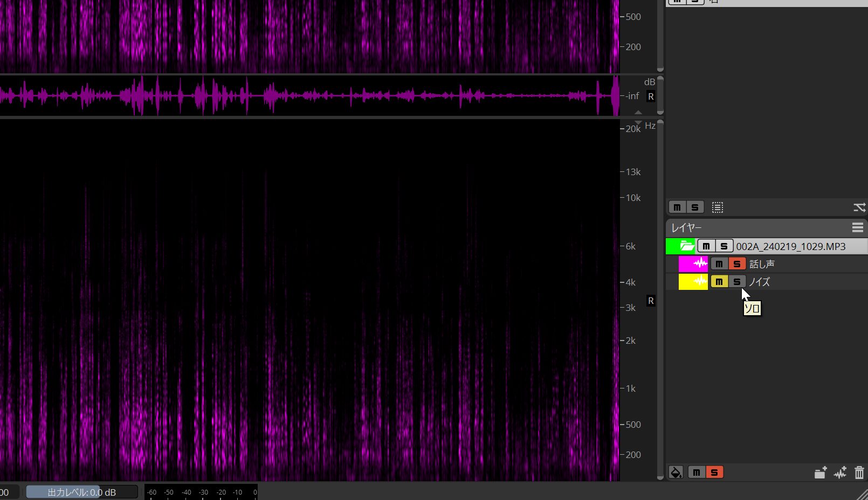Screen dimensions: 868x500
Task: Click the 1k label on frequency scale
Action: click(631, 388)
